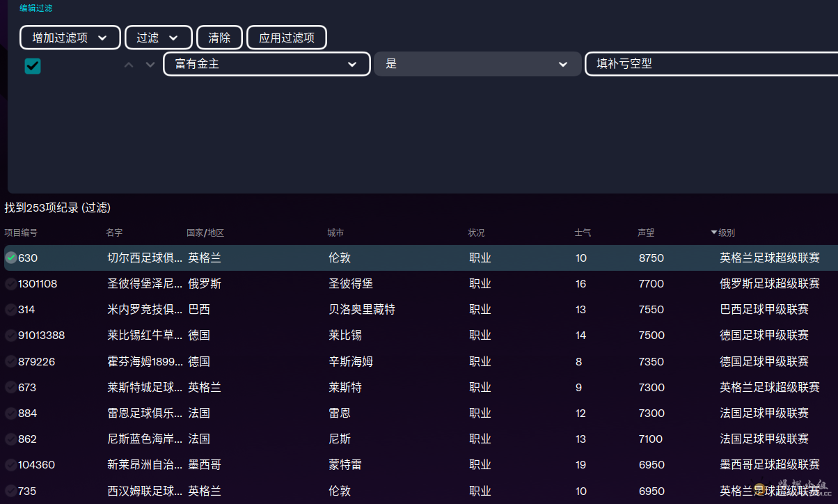Select club 新莱昂洲自治...
Viewport: 838px width, 504px height.
pyautogui.click(x=145, y=465)
